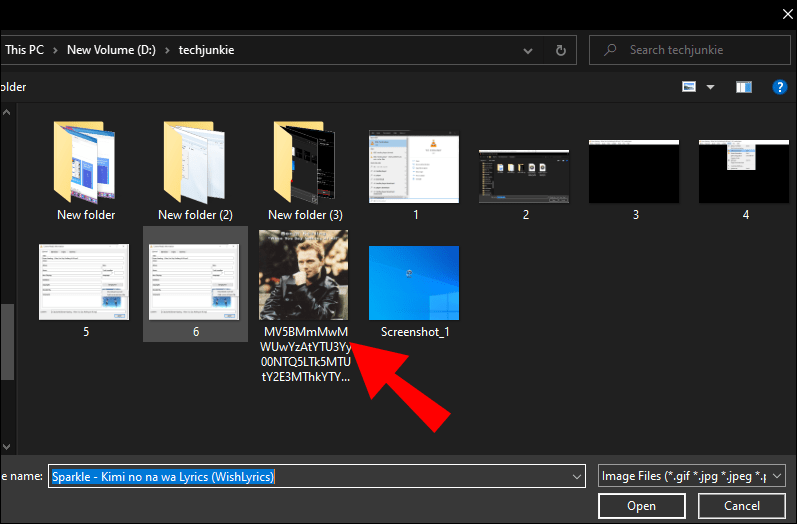Expand the file name history dropdown
Image resolution: width=797 pixels, height=524 pixels.
point(576,477)
